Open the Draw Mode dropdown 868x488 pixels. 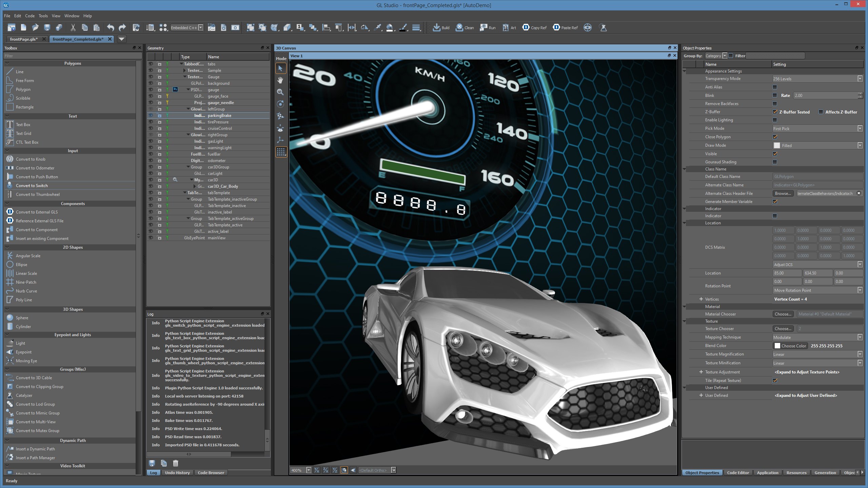[x=860, y=145]
